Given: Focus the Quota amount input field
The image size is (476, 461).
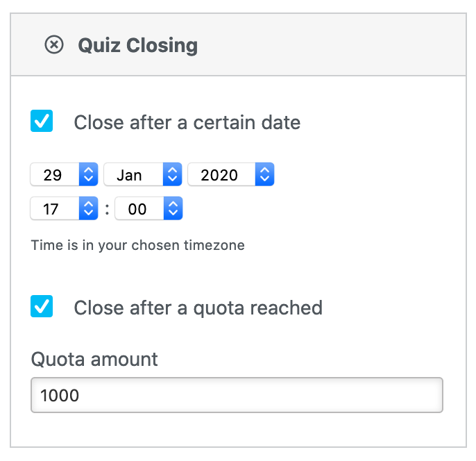Looking at the screenshot, I should click(237, 395).
